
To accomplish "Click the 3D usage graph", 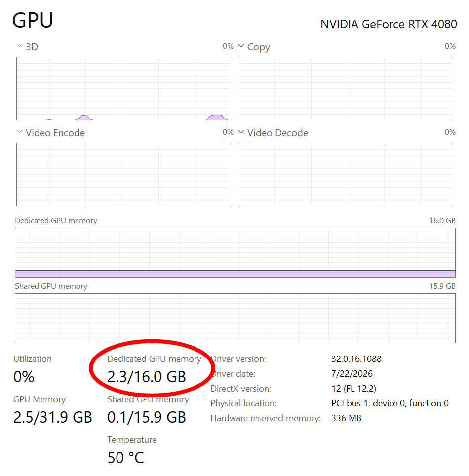I will [x=124, y=89].
